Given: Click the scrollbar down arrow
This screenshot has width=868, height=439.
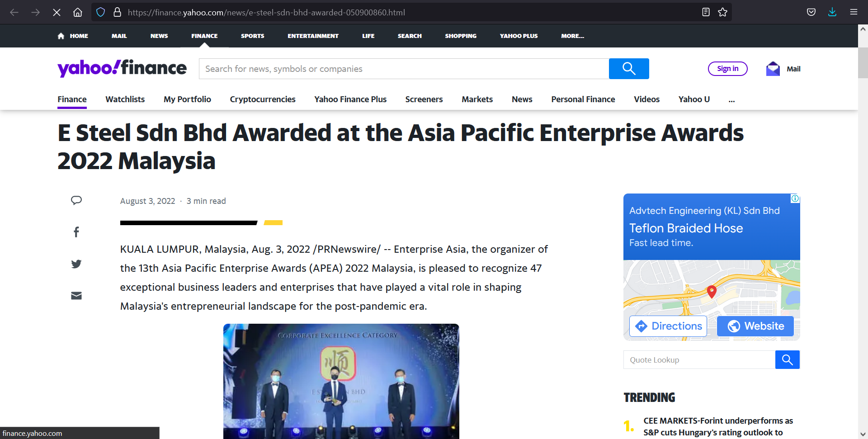Looking at the screenshot, I should pos(863,434).
